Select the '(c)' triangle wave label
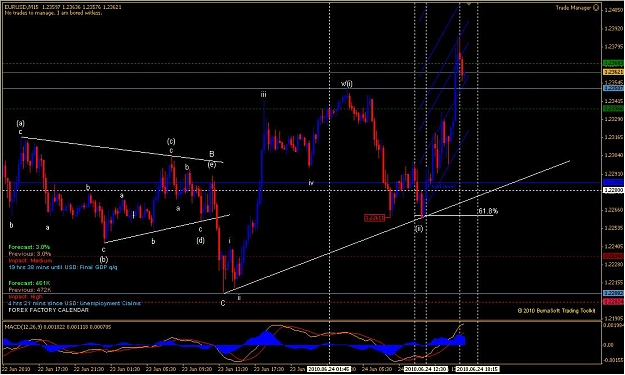The height and width of the screenshot is (375, 625). [x=171, y=141]
